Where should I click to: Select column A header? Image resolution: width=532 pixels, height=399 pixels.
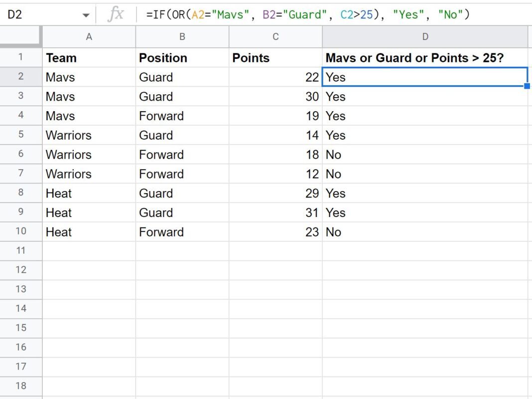tap(89, 36)
